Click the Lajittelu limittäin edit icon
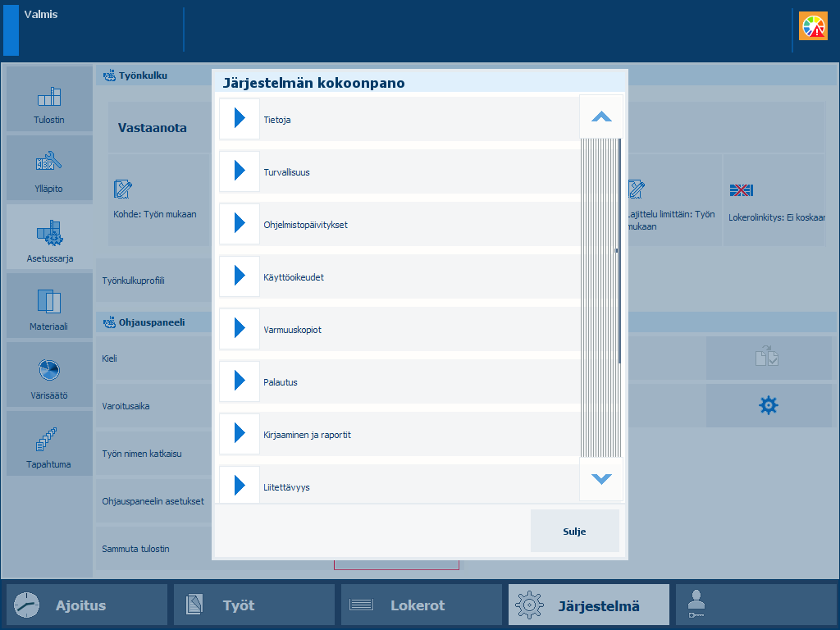 click(x=636, y=189)
